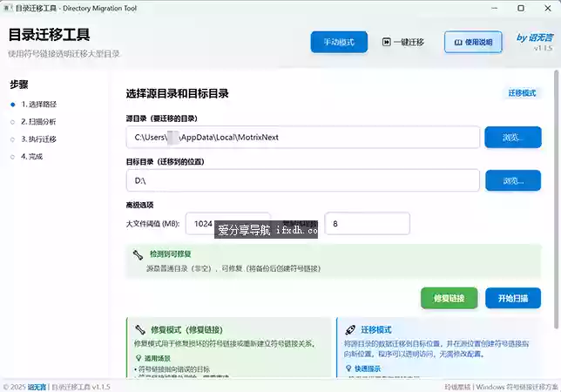Click the rocket icon in 迁移模式 card

coord(350,330)
